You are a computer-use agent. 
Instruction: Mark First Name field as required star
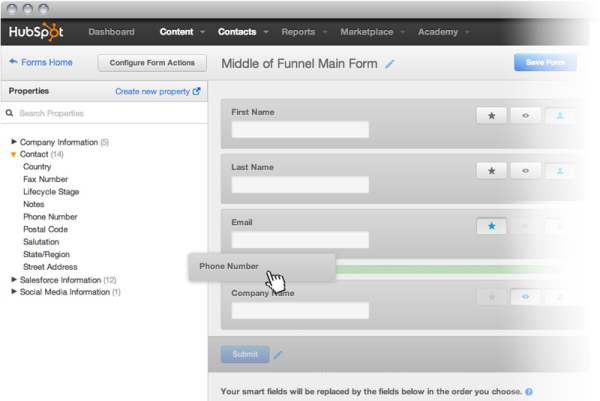[x=491, y=116]
